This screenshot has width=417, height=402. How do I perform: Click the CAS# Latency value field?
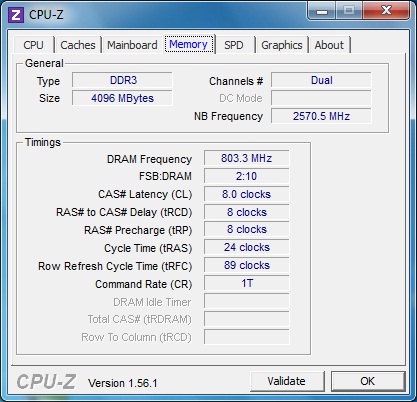coord(247,194)
